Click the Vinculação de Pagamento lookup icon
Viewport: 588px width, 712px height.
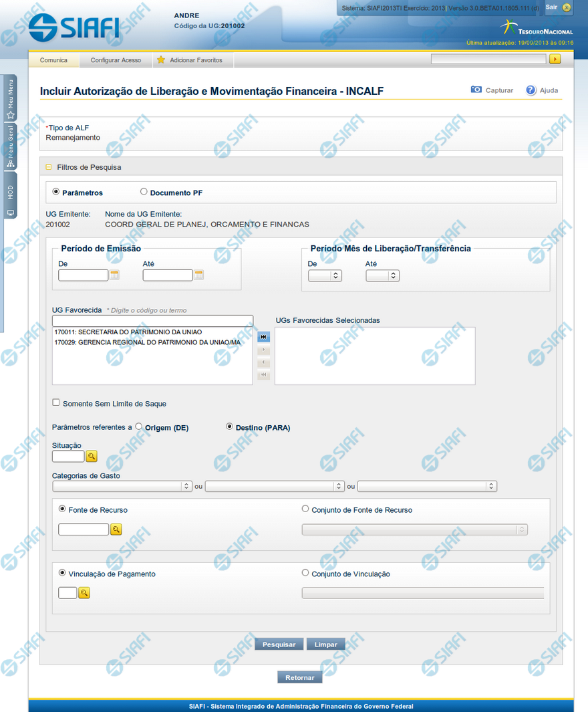click(84, 593)
